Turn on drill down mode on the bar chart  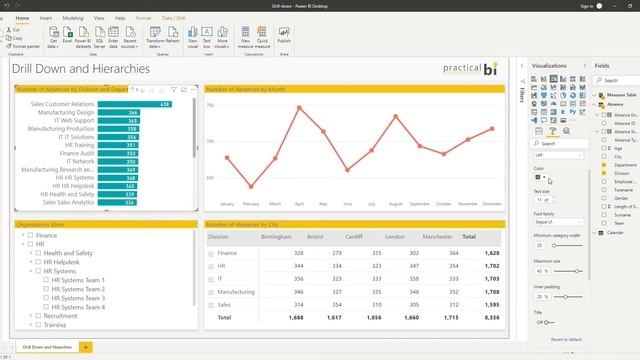pyautogui.click(x=142, y=90)
